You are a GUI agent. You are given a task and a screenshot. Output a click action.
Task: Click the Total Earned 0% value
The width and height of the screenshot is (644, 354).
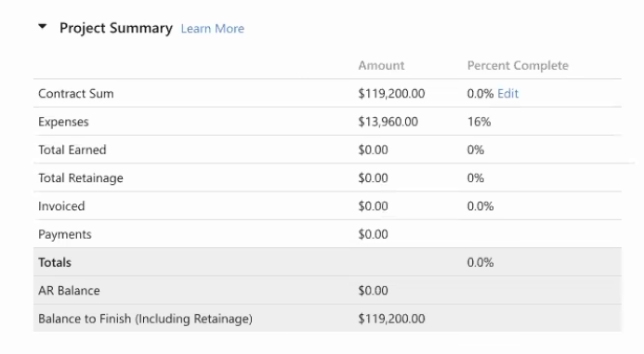[x=476, y=150]
